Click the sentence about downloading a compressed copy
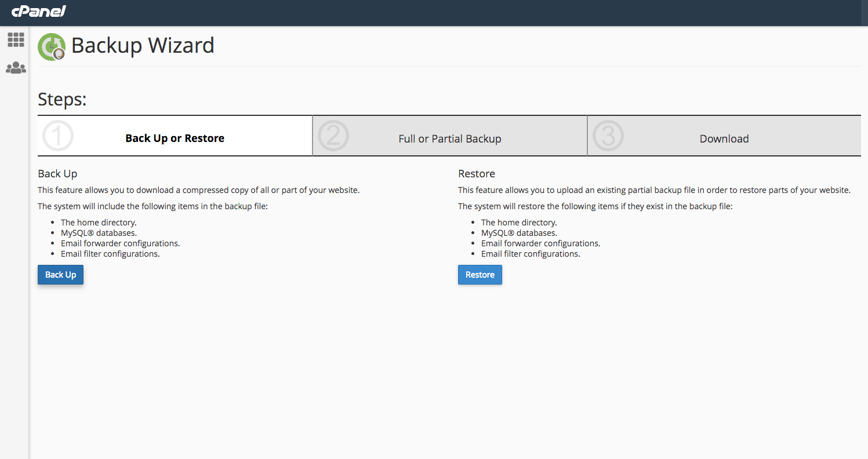The width and height of the screenshot is (868, 459). click(x=199, y=190)
